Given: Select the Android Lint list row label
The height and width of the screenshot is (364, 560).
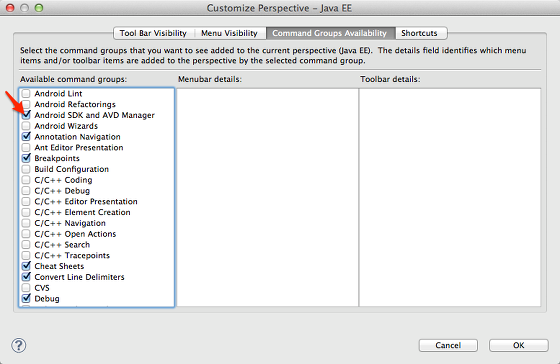Looking at the screenshot, I should click(x=58, y=94).
